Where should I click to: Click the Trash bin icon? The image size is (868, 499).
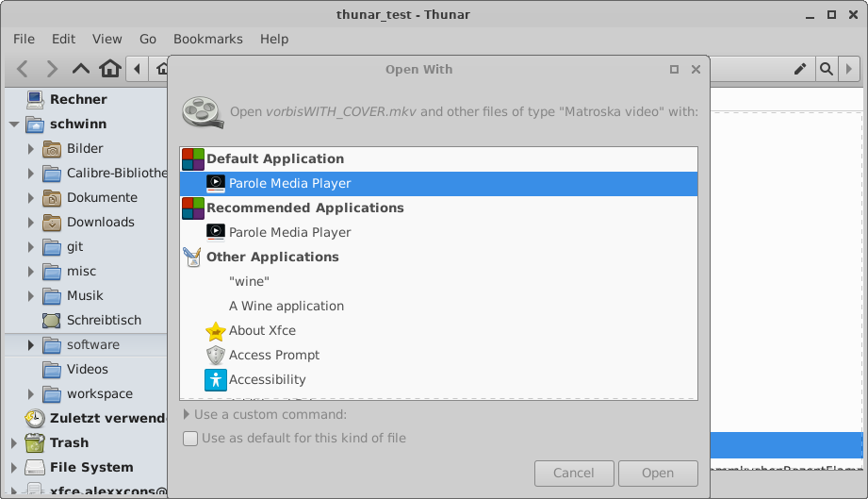35,442
